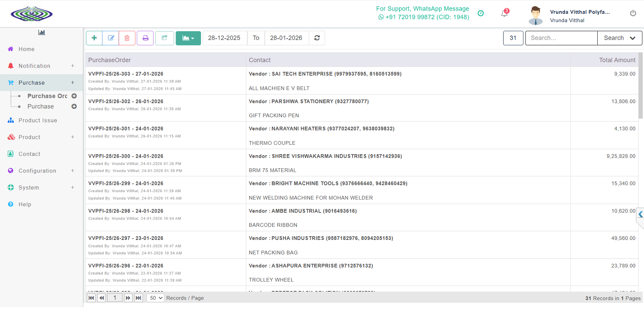Click the red trash delete icon
This screenshot has height=317, width=644.
pos(127,38)
